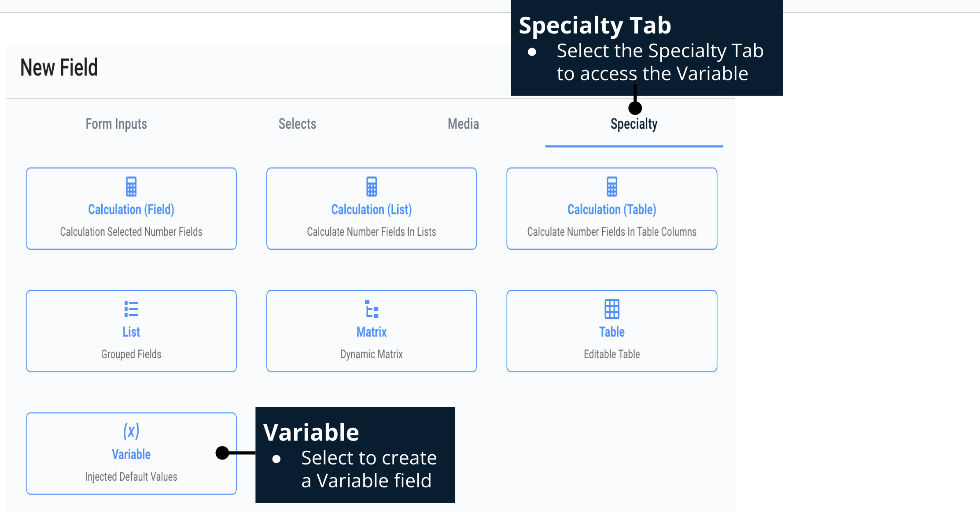
Task: Select the Specialty tab
Action: point(634,124)
